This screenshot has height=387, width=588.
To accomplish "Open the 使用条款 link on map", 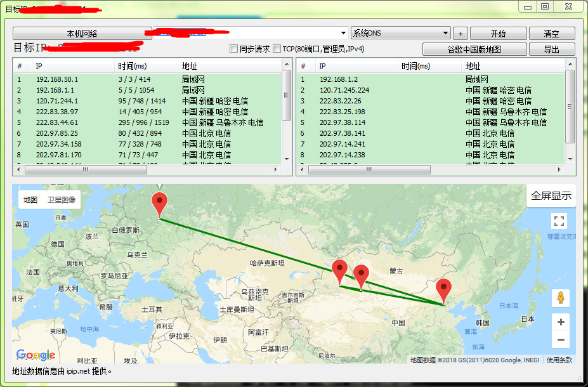I will (x=559, y=360).
